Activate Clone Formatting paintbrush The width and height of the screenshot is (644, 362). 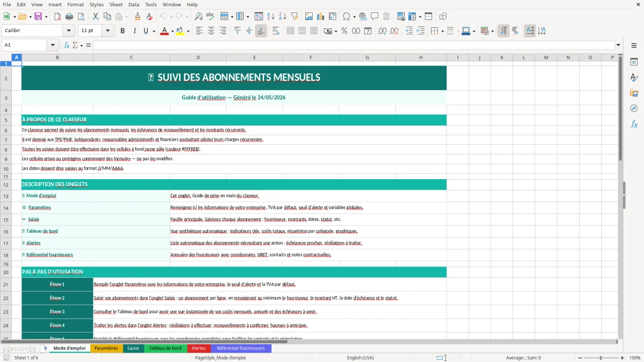click(137, 17)
